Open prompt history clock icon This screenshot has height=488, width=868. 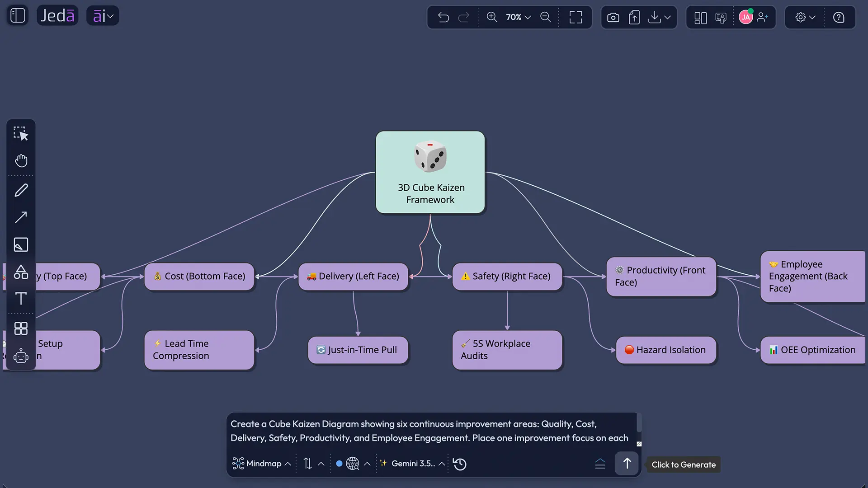click(460, 464)
